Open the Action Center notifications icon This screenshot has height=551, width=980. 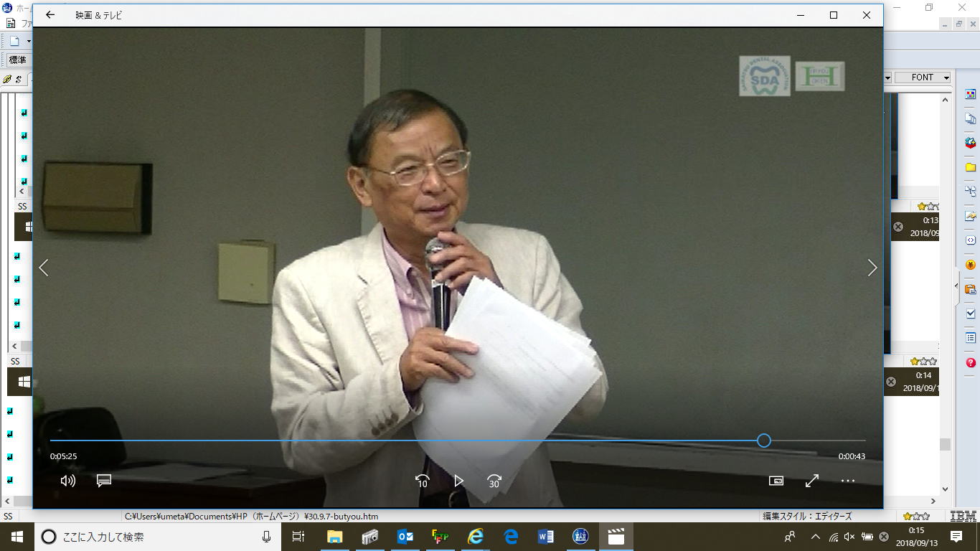click(956, 537)
